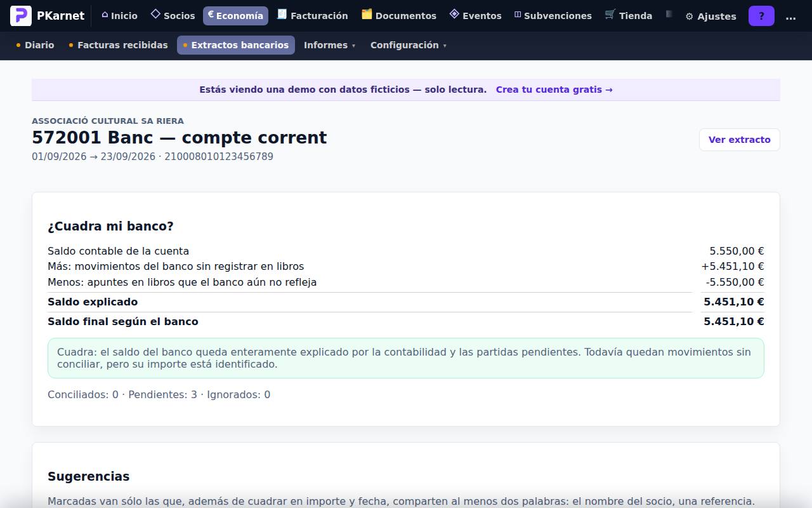Screen dimensions: 812x508
Task: Click the Saldo contable de la cuenta row label
Action: pyautogui.click(x=118, y=251)
